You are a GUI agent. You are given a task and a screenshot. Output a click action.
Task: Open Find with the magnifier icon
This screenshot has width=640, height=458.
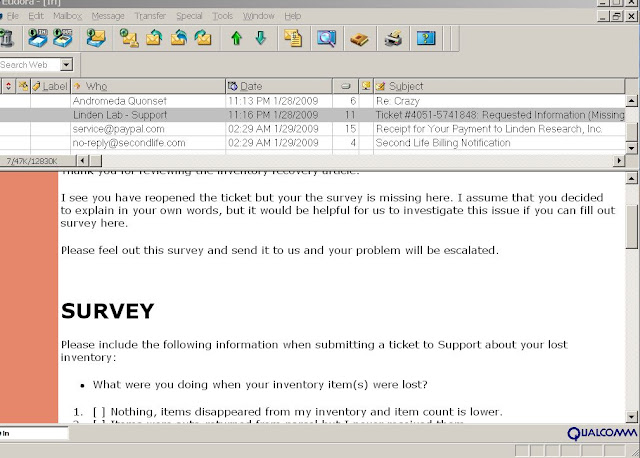[x=327, y=38]
